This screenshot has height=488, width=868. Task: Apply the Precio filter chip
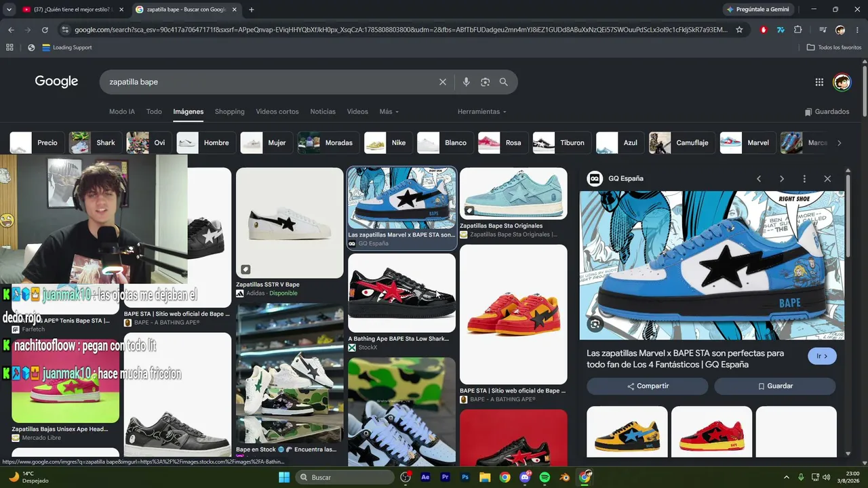pyautogui.click(x=37, y=143)
